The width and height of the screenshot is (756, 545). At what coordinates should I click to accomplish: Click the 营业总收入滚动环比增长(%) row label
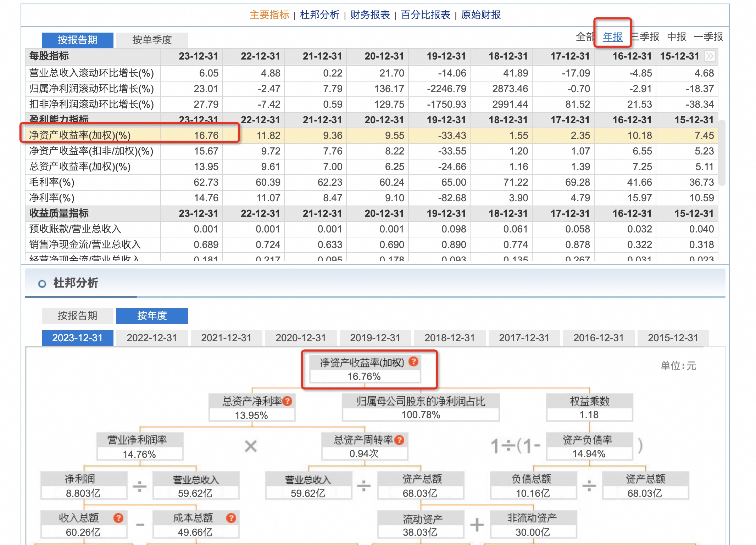point(91,73)
